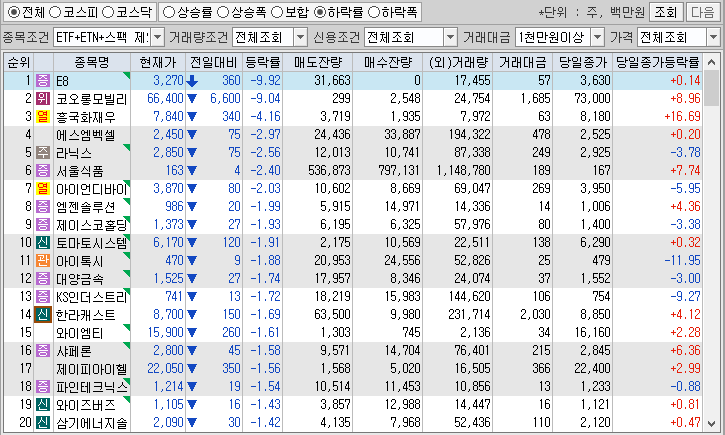Click the 증 badge next to 서울식품
The image size is (725, 435).
pyautogui.click(x=43, y=171)
